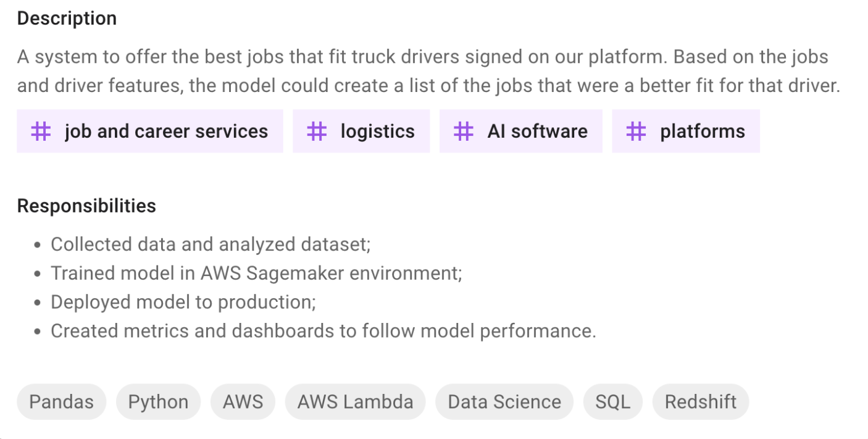This screenshot has height=439, width=868.
Task: Click the Created metrics and dashboards bullet
Action: 323,331
